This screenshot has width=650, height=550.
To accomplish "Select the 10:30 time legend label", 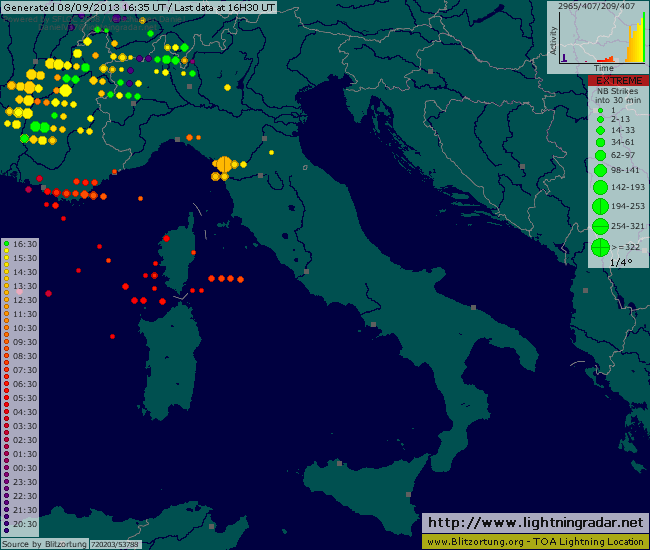I will (x=25, y=328).
